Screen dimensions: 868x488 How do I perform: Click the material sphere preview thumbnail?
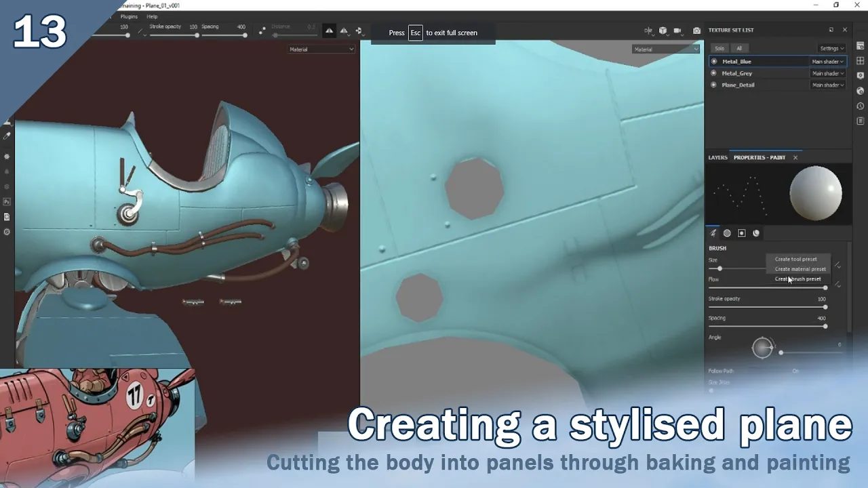(816, 194)
